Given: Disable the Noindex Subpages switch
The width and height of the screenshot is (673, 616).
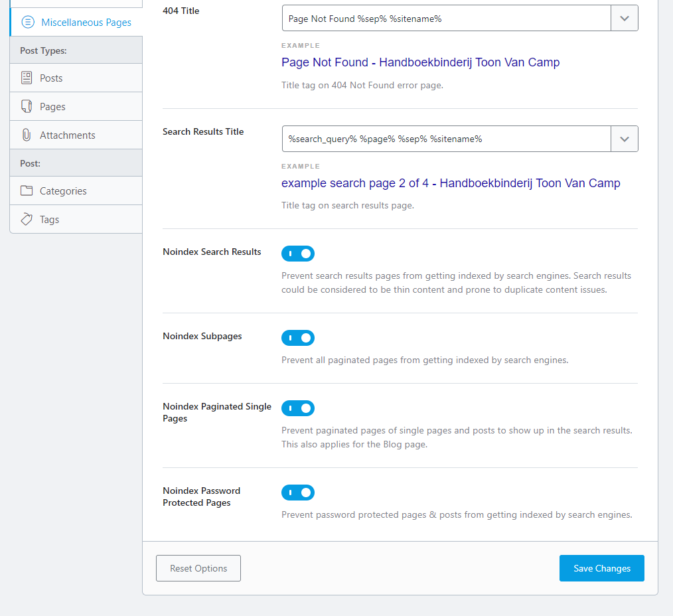Looking at the screenshot, I should click(298, 338).
